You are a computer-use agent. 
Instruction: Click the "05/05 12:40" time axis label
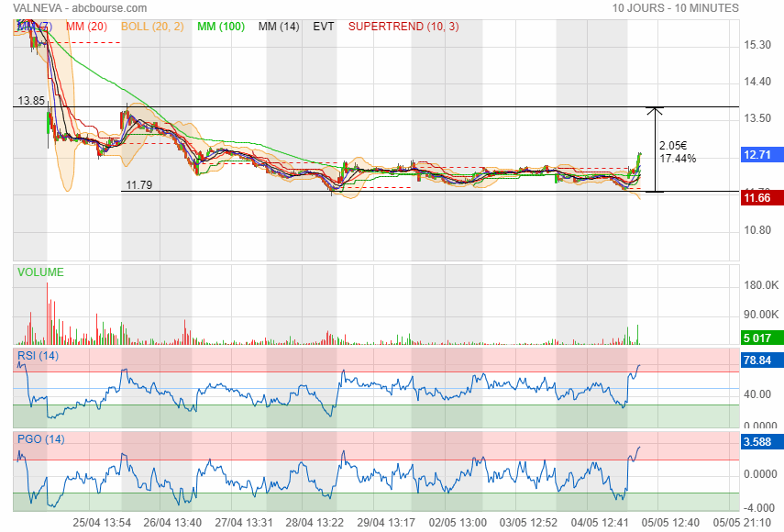point(671,523)
